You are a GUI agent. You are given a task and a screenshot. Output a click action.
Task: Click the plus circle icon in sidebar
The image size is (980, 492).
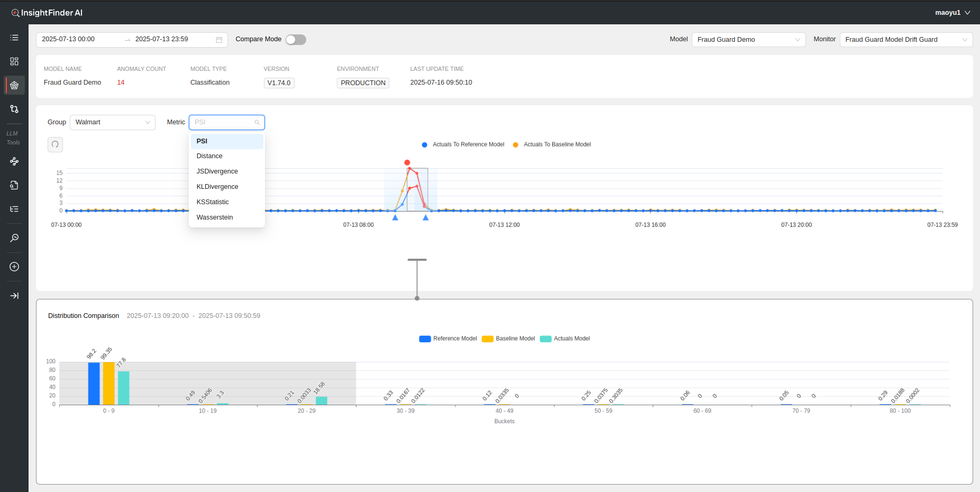(14, 267)
